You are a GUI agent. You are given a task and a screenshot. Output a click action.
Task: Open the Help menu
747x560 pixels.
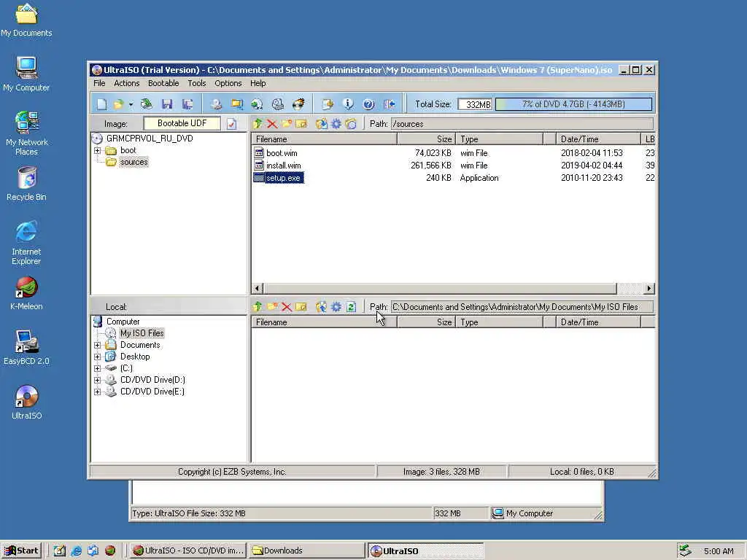point(258,83)
